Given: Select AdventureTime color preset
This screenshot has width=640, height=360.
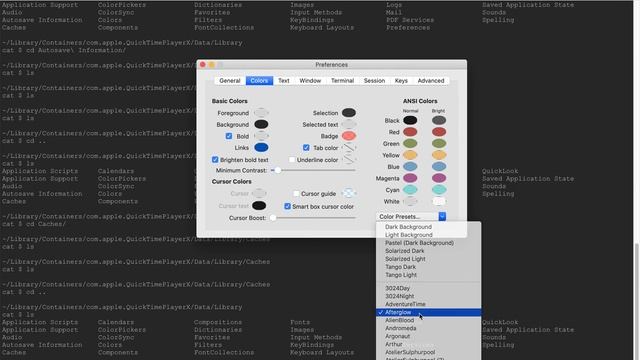Looking at the screenshot, I should [429, 304].
